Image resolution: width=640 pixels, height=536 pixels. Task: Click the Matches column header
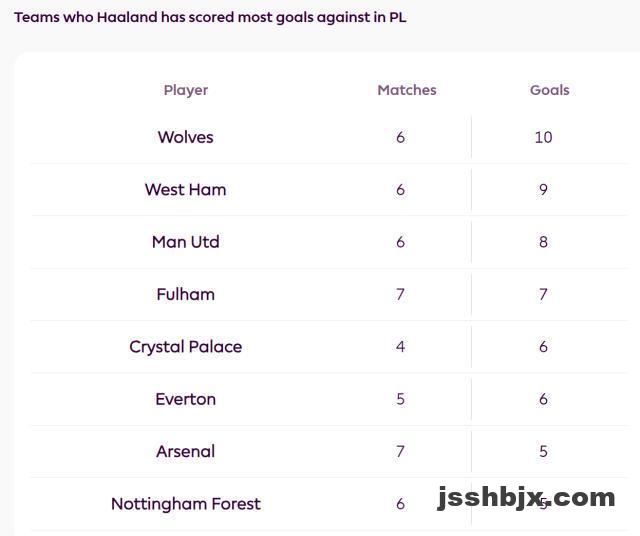pos(406,90)
